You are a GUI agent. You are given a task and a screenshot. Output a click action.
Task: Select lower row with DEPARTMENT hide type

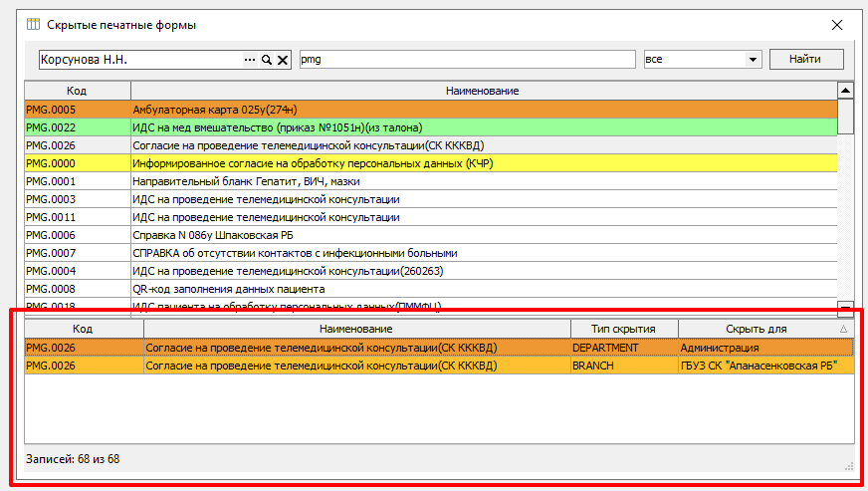pos(439,348)
